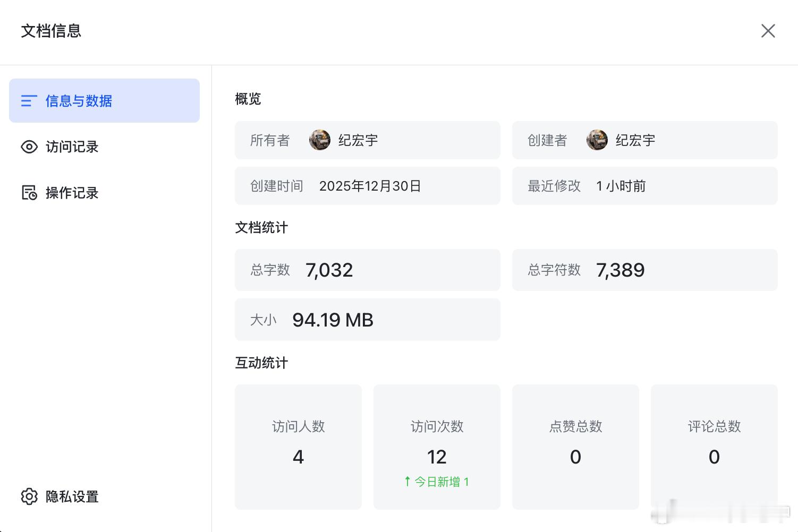
Task: Switch to the 访问记录 section
Action: (71, 147)
